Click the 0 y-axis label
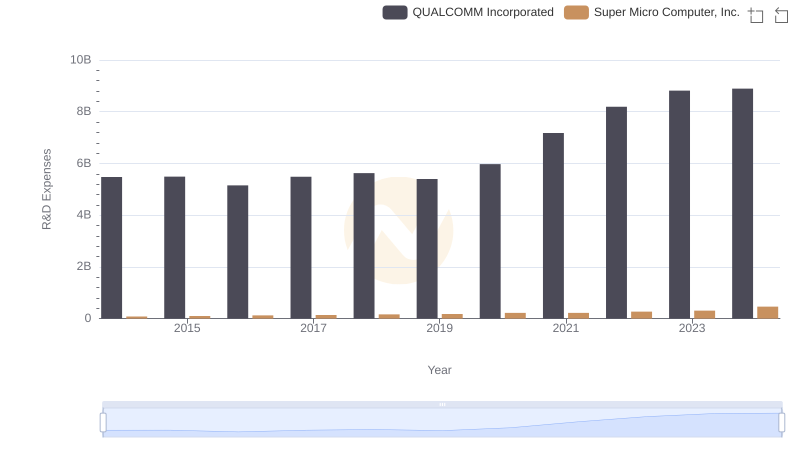The width and height of the screenshot is (800, 461). pos(88,319)
